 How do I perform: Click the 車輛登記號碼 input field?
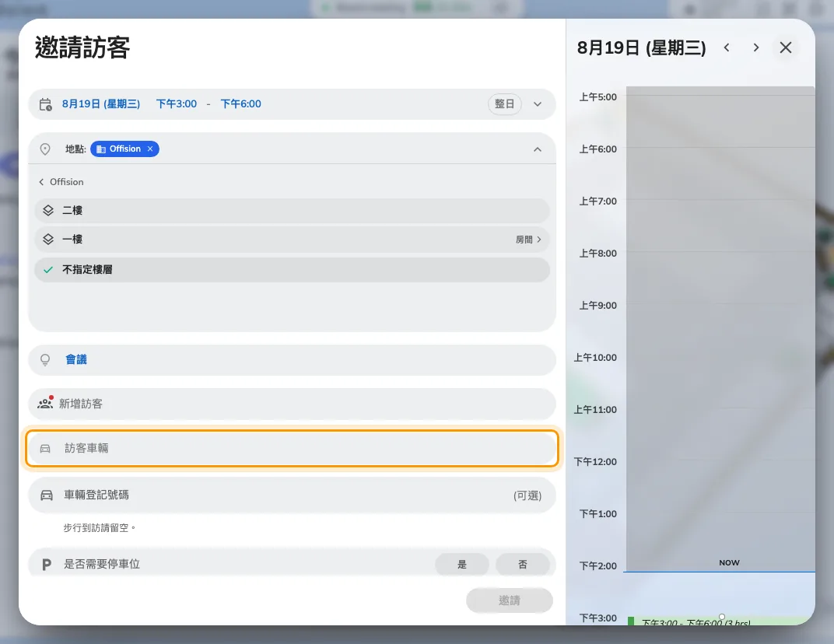292,495
